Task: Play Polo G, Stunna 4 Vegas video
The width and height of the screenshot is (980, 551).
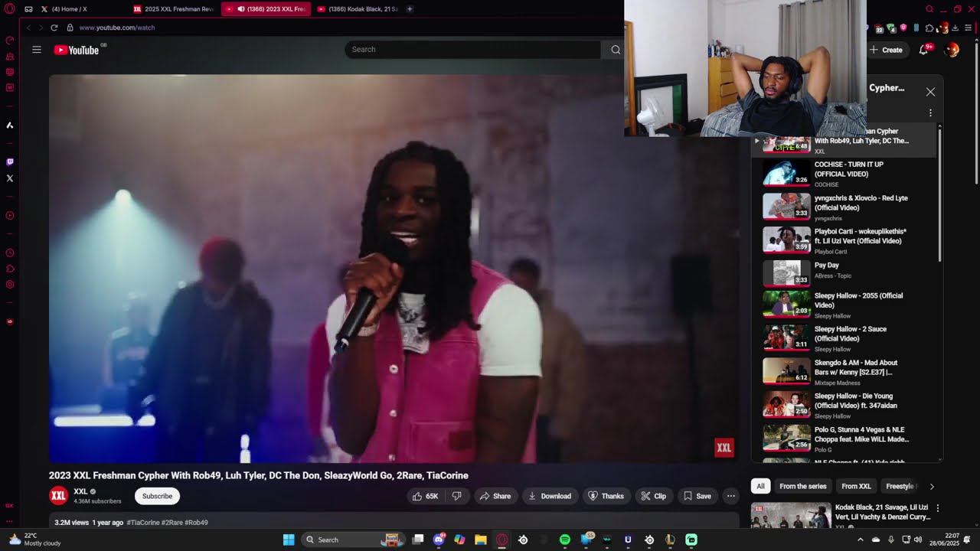Action: coord(845,439)
